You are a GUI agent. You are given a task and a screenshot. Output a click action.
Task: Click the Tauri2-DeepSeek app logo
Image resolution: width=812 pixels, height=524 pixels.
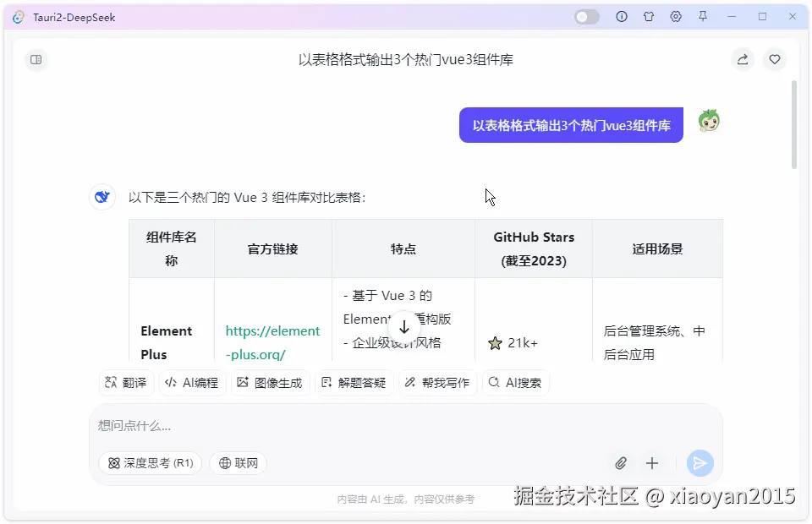pos(19,17)
